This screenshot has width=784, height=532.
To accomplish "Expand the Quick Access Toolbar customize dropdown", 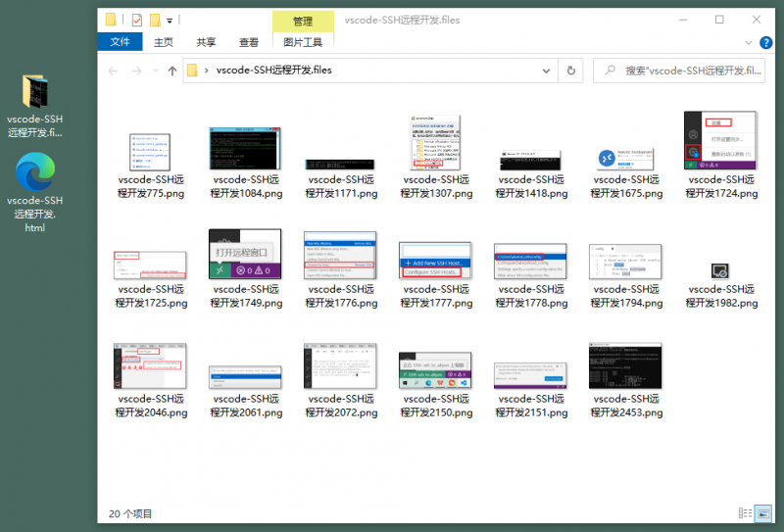I will coord(171,20).
